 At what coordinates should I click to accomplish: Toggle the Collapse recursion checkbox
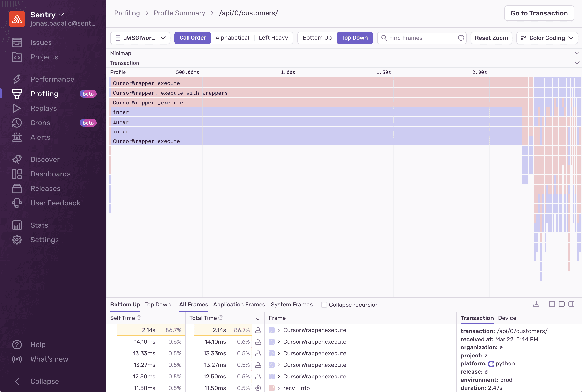(323, 305)
